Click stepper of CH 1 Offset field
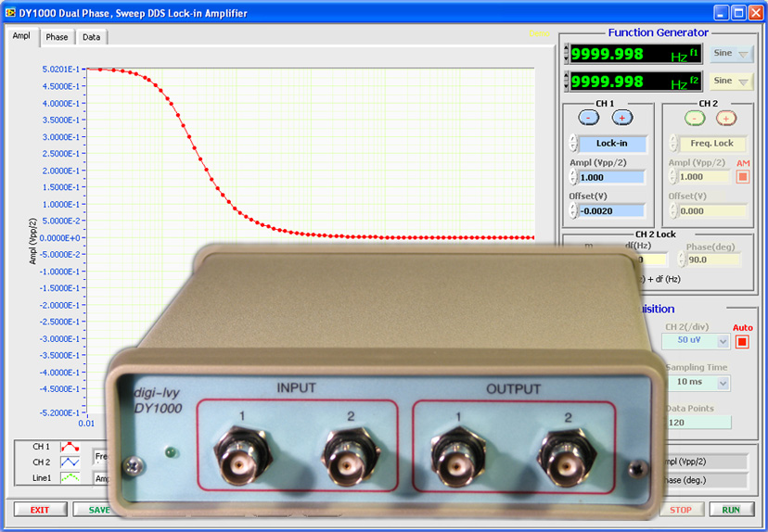The image size is (768, 532). 573,211
